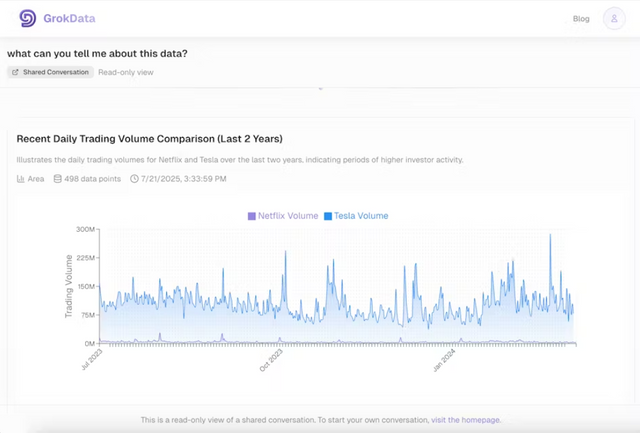Click the 225M y-axis label
This screenshot has width=640, height=433.
pos(85,258)
